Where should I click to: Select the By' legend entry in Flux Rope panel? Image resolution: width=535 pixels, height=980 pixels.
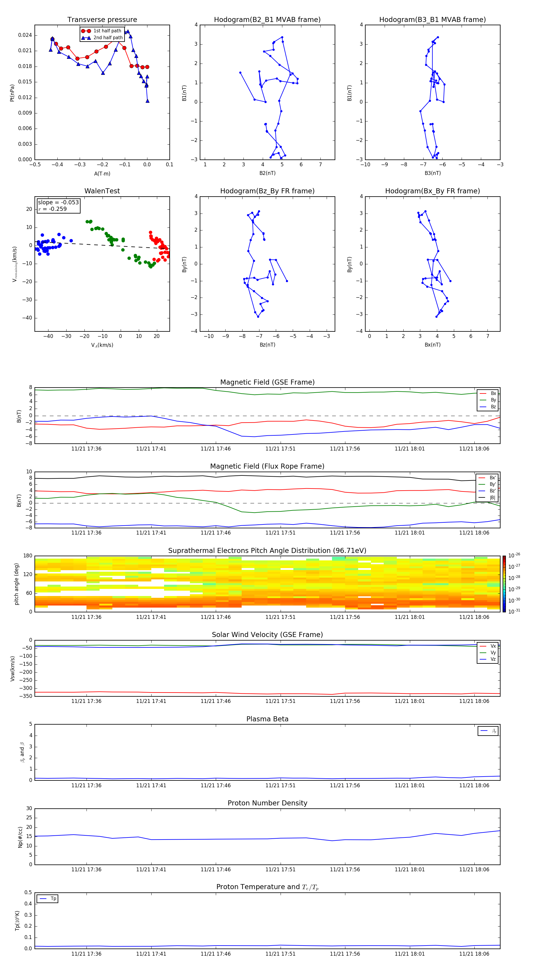pyautogui.click(x=487, y=484)
